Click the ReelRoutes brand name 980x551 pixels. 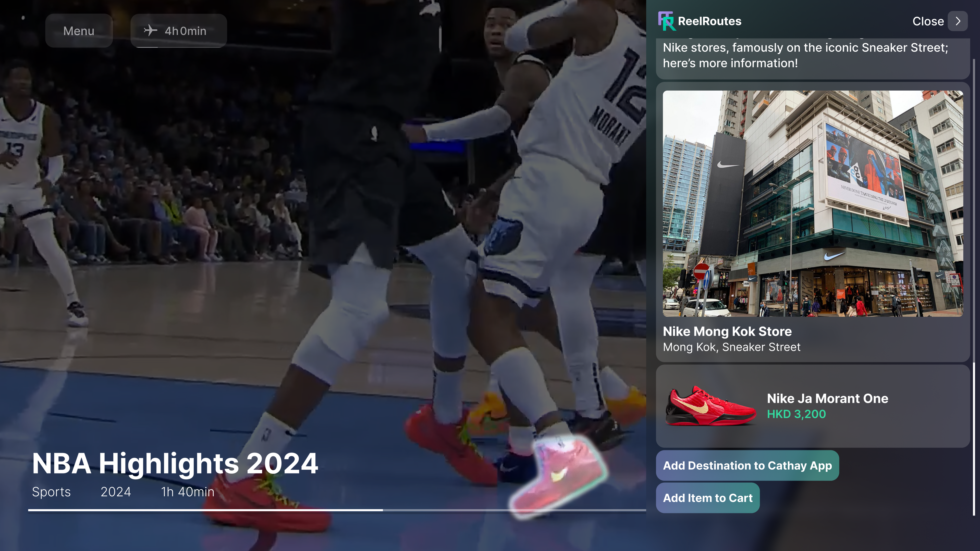(x=709, y=21)
